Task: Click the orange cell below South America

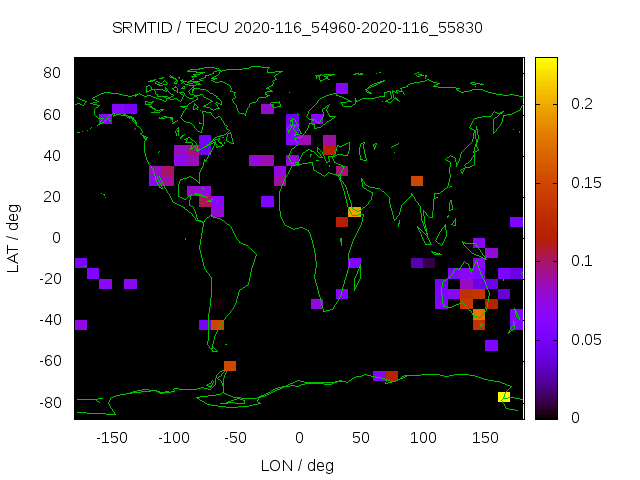Action: tap(230, 366)
